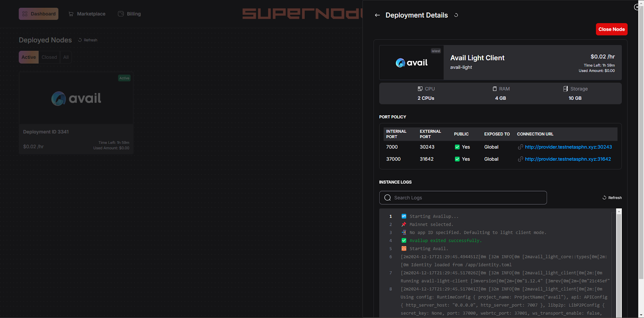This screenshot has width=644, height=318.
Task: Click the RAM memory icon
Action: pyautogui.click(x=495, y=89)
